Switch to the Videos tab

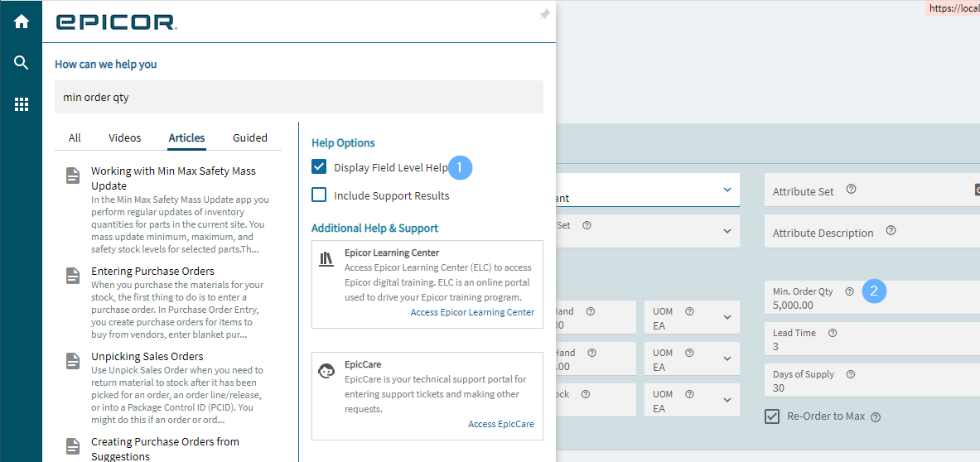(x=125, y=138)
